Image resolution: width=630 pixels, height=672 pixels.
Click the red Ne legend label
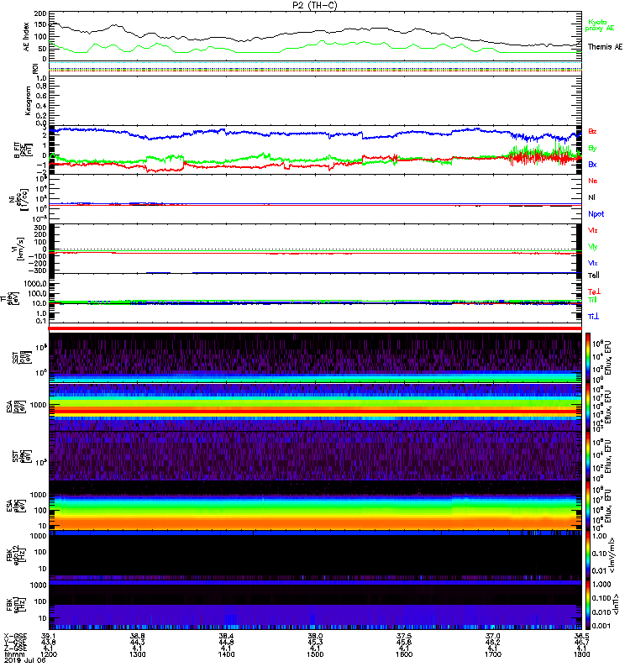click(x=593, y=181)
